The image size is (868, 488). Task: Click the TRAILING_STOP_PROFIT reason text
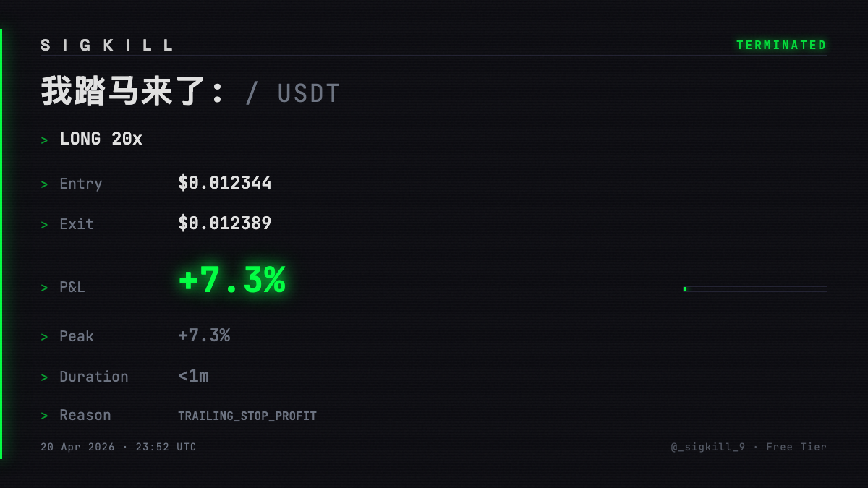point(247,416)
